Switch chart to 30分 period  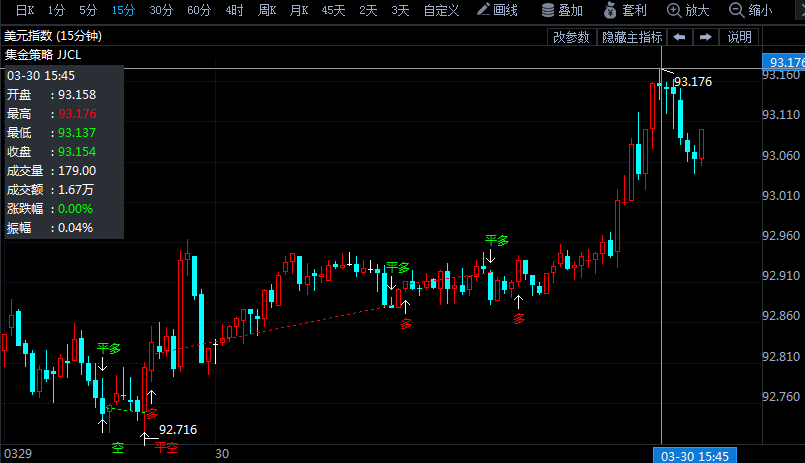(x=161, y=10)
